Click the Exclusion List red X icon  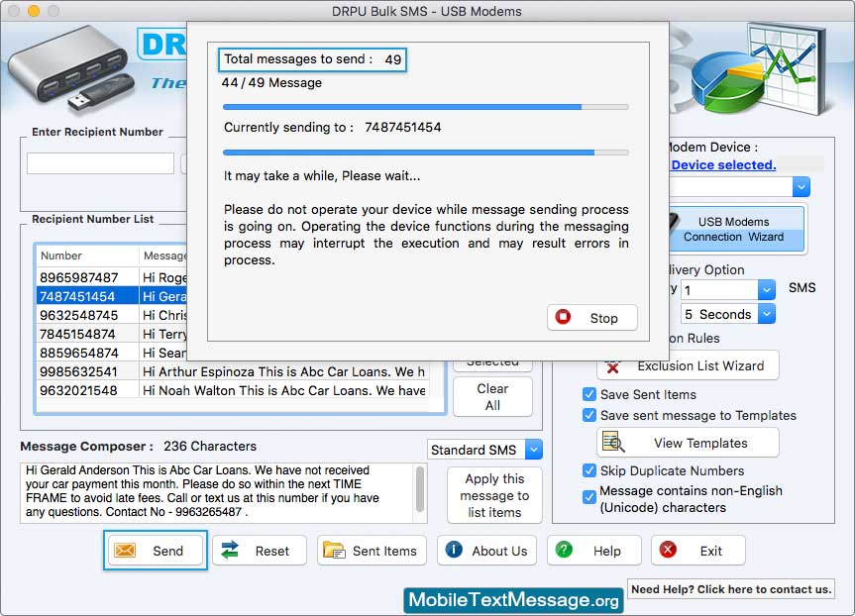[612, 366]
